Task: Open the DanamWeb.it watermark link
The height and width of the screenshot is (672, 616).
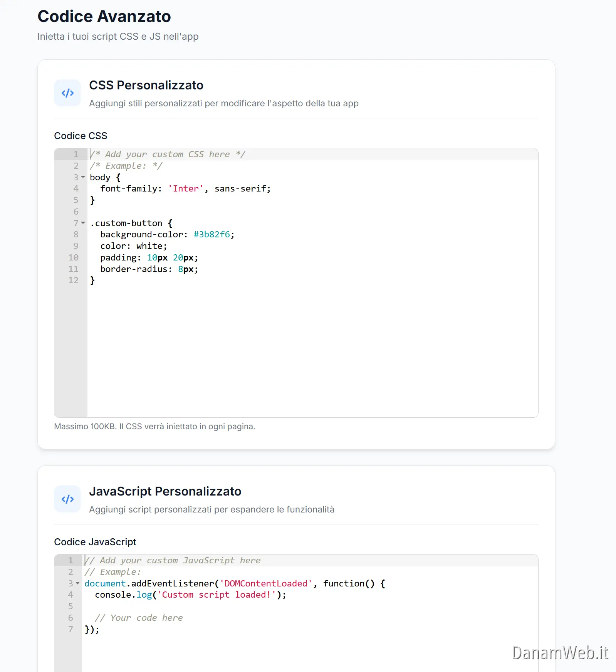Action: click(x=560, y=653)
